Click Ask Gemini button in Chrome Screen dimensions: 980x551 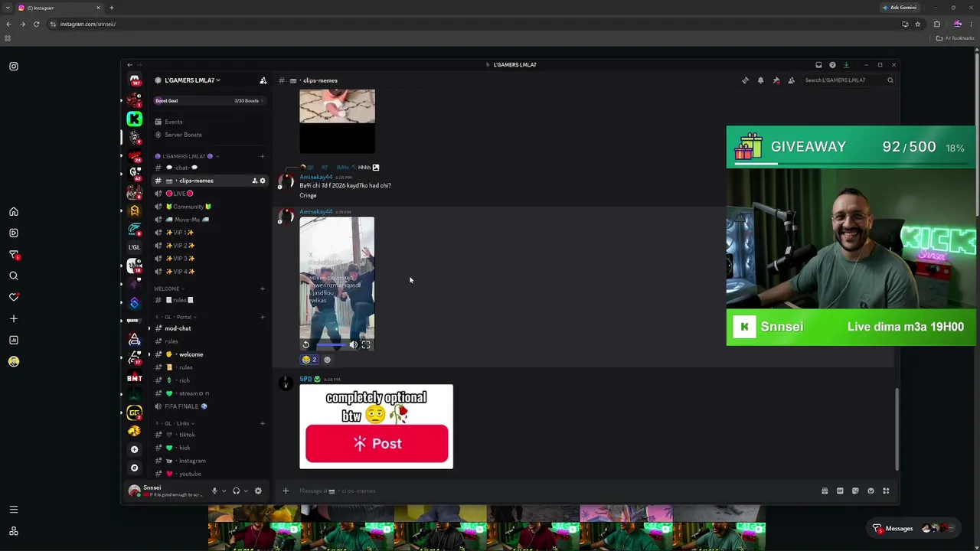(900, 8)
